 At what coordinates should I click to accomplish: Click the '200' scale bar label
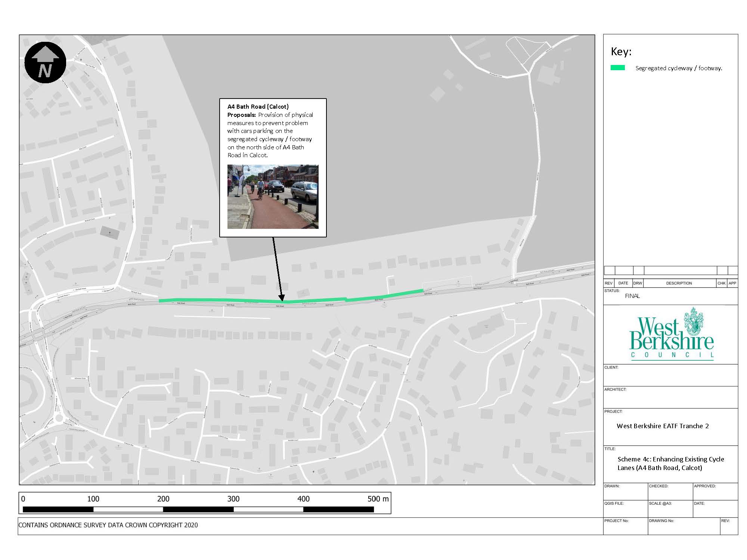[x=163, y=499]
